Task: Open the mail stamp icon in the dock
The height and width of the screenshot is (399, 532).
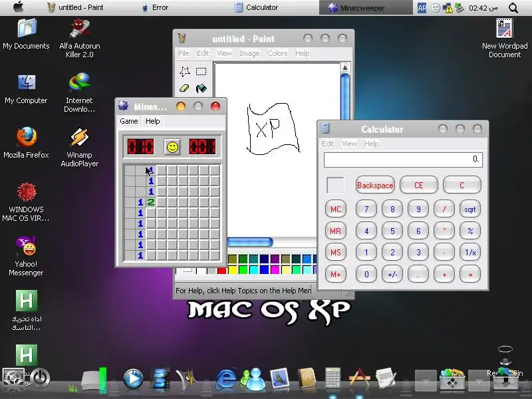Action: 279,378
